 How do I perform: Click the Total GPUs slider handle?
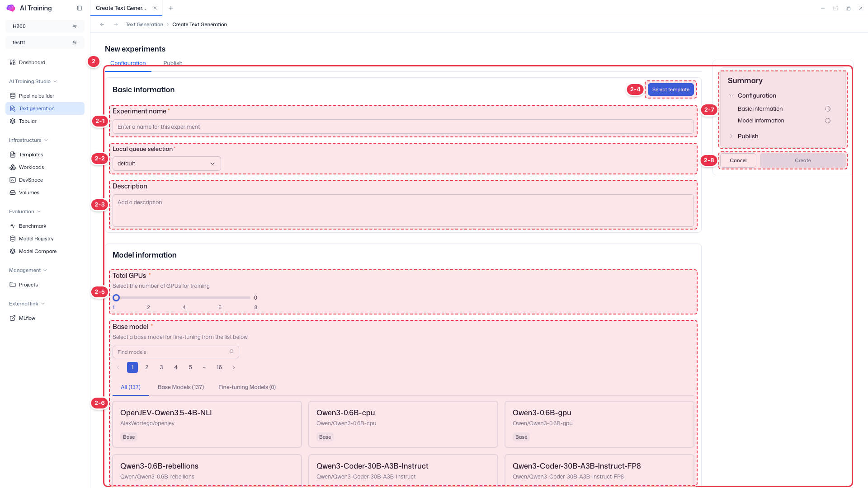pyautogui.click(x=116, y=298)
